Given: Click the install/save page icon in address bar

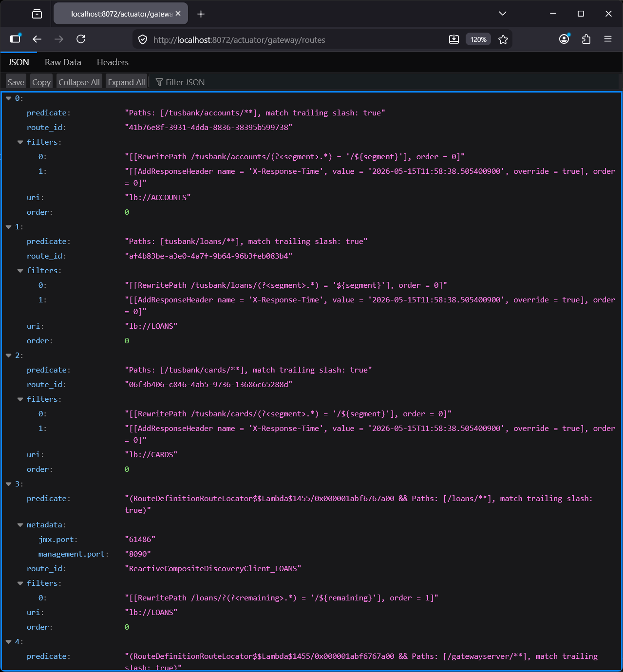Looking at the screenshot, I should 453,39.
